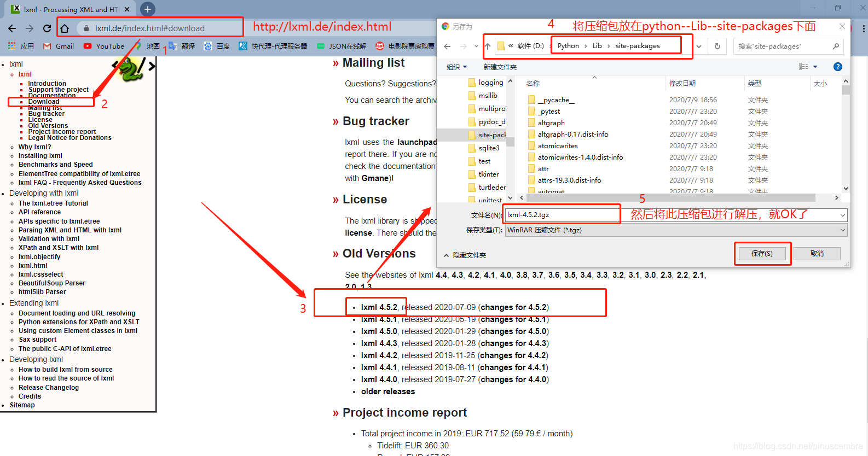Image resolution: width=868 pixels, height=456 pixels.
Task: Open the changes for 4.5.0 link
Action: coord(514,331)
